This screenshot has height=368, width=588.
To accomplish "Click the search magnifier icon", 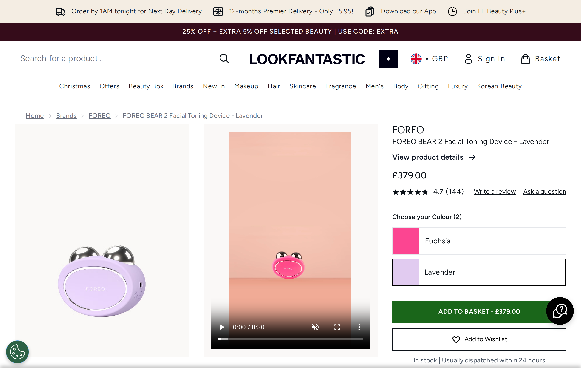I will [224, 58].
